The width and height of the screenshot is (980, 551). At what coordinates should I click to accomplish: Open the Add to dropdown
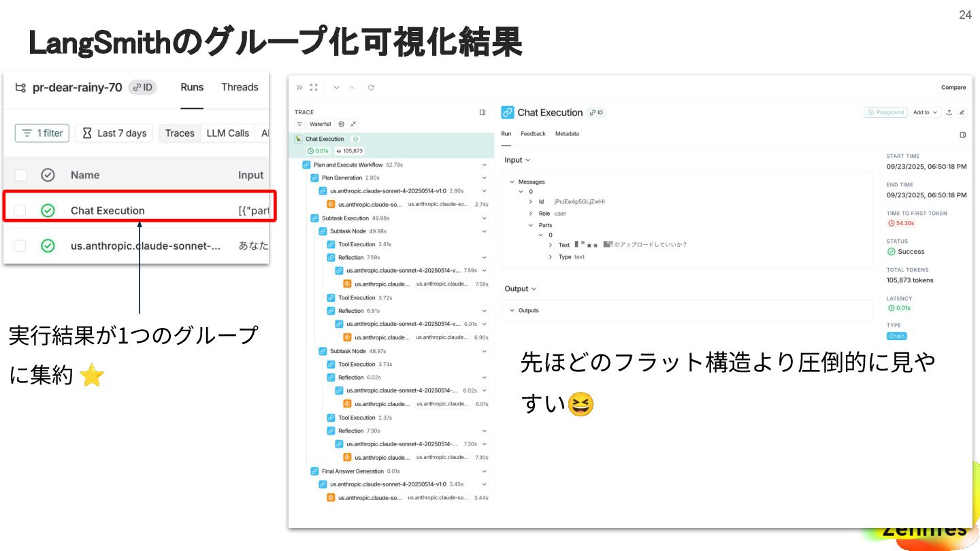(926, 112)
